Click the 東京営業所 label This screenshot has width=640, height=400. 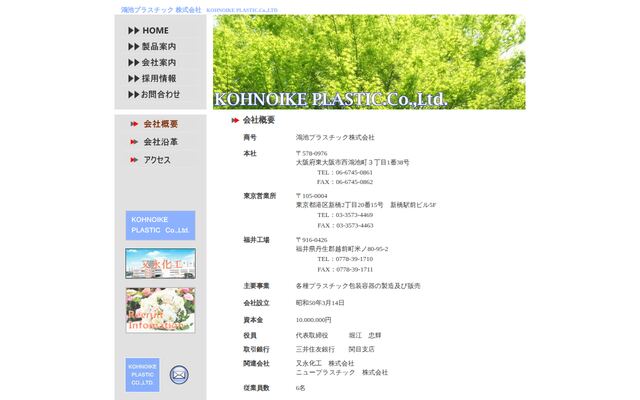coord(260,196)
